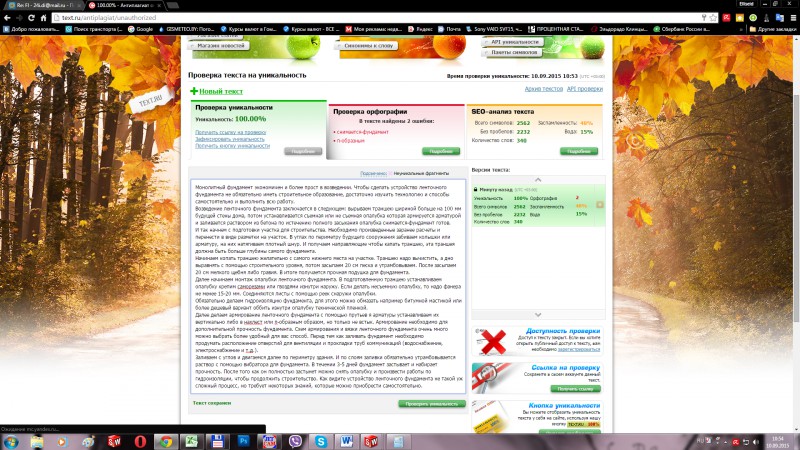800x450 pixels.
Task: Click the green plus icon beside Новый текст
Action: (194, 91)
